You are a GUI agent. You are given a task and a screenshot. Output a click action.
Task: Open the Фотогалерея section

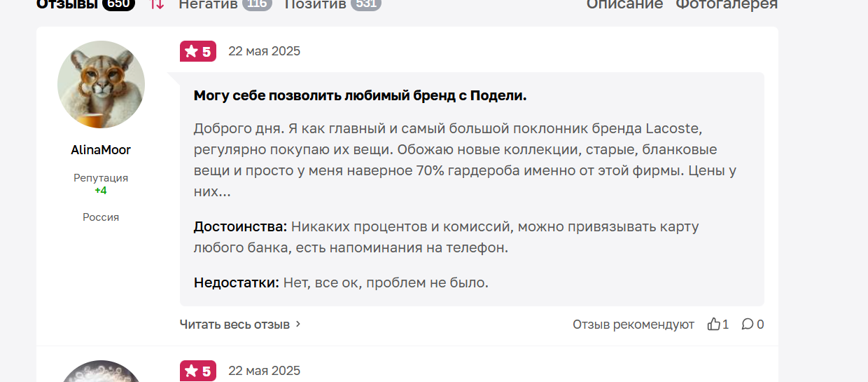[727, 4]
